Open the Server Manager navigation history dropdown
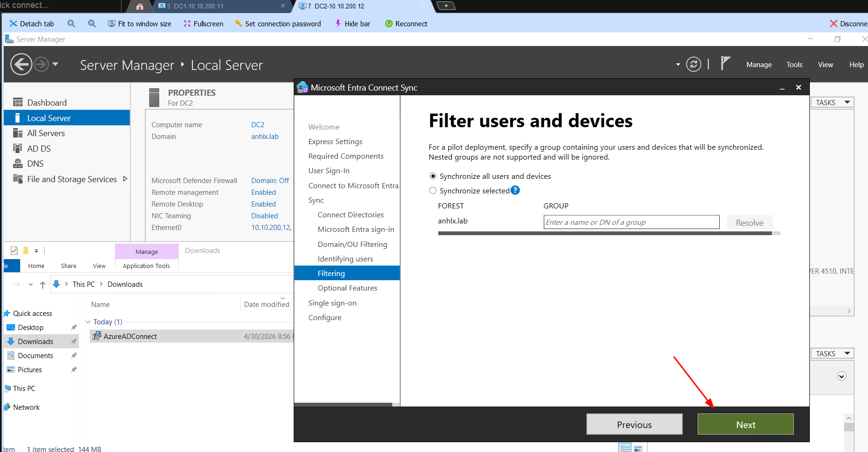868x452 pixels. click(x=55, y=64)
